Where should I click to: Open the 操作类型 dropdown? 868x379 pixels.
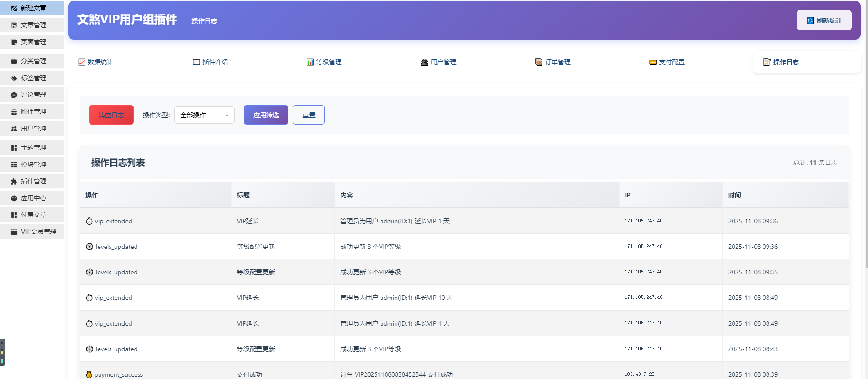point(204,115)
